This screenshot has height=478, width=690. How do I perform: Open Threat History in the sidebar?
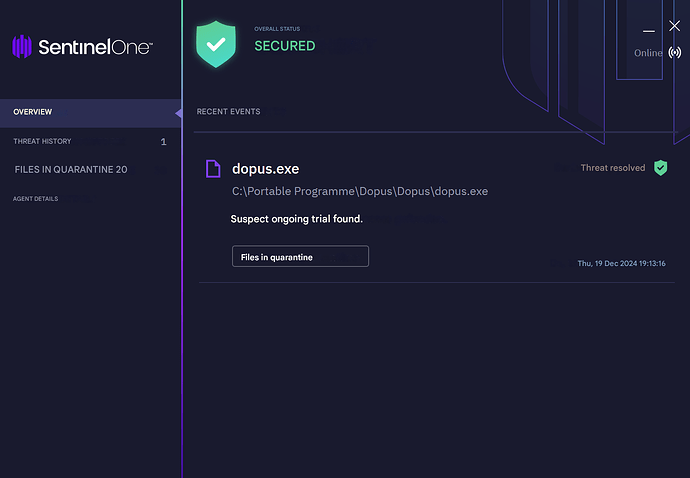(90, 141)
